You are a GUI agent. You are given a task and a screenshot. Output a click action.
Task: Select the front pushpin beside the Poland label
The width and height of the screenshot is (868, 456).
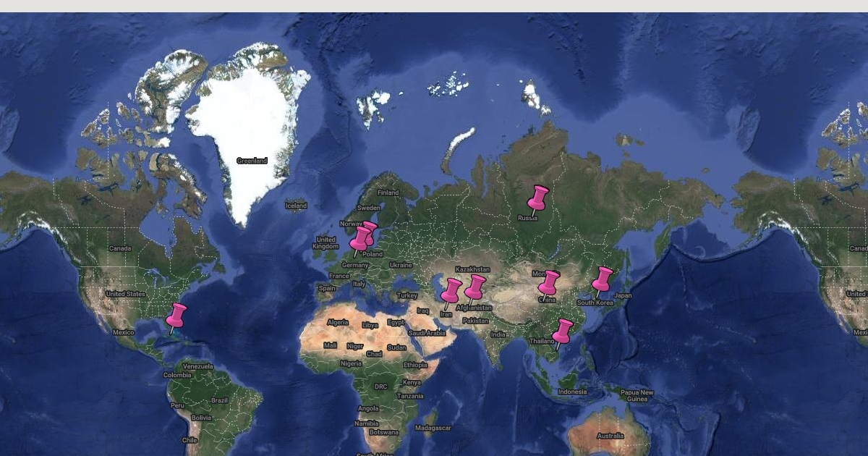click(x=359, y=241)
